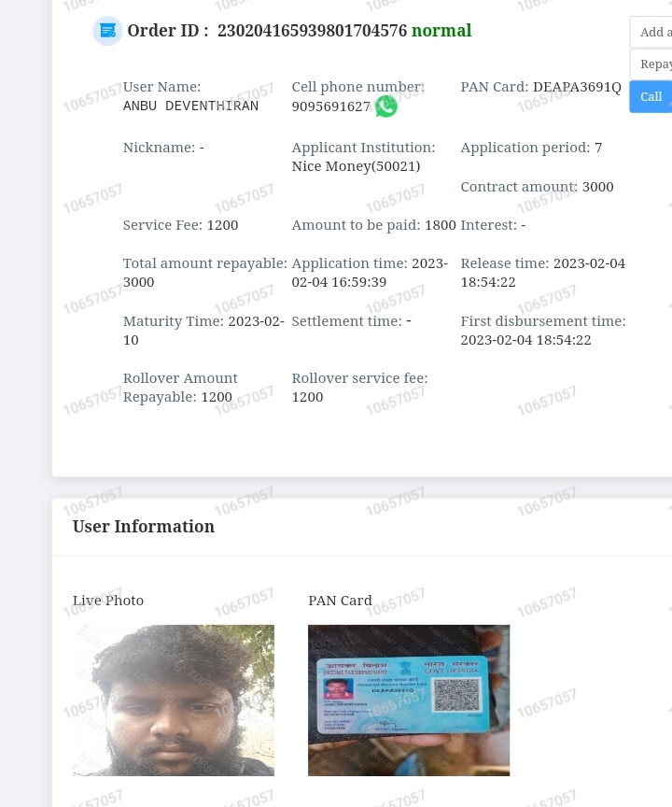
Task: Open WhatsApp chat via green icon
Action: (x=385, y=106)
